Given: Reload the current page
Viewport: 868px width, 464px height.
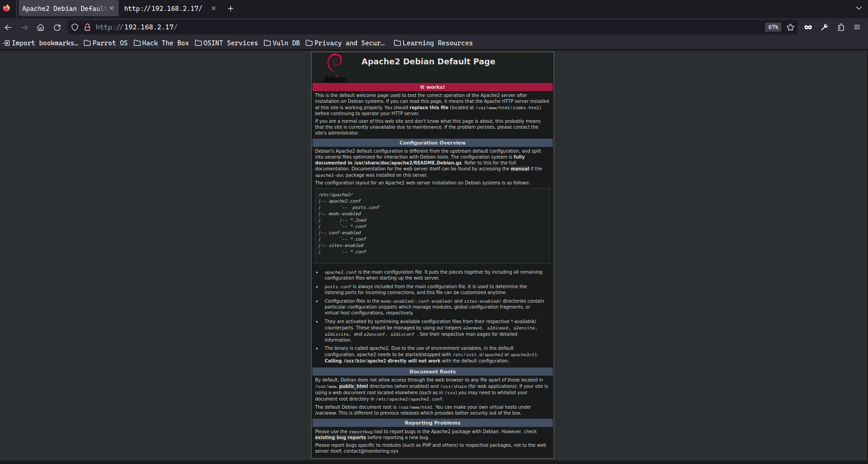Looking at the screenshot, I should click(57, 27).
